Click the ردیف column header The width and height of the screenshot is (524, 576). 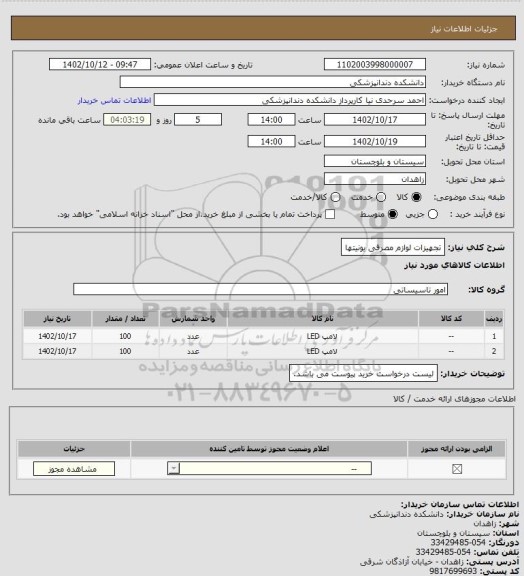click(x=494, y=319)
